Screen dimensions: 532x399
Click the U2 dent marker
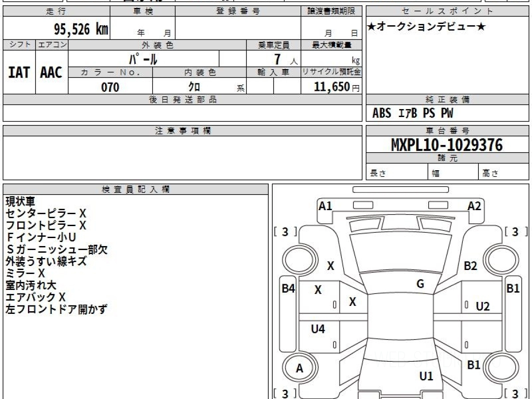(483, 306)
